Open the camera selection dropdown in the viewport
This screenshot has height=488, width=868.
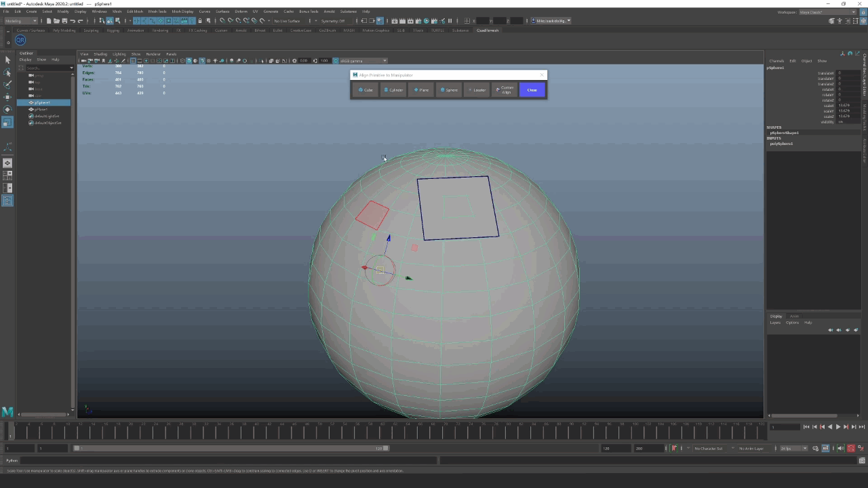(363, 61)
